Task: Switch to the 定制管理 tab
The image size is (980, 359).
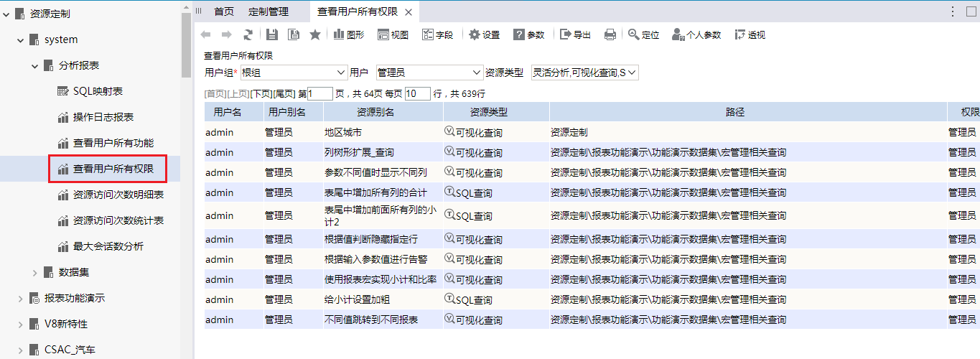Action: (x=269, y=11)
